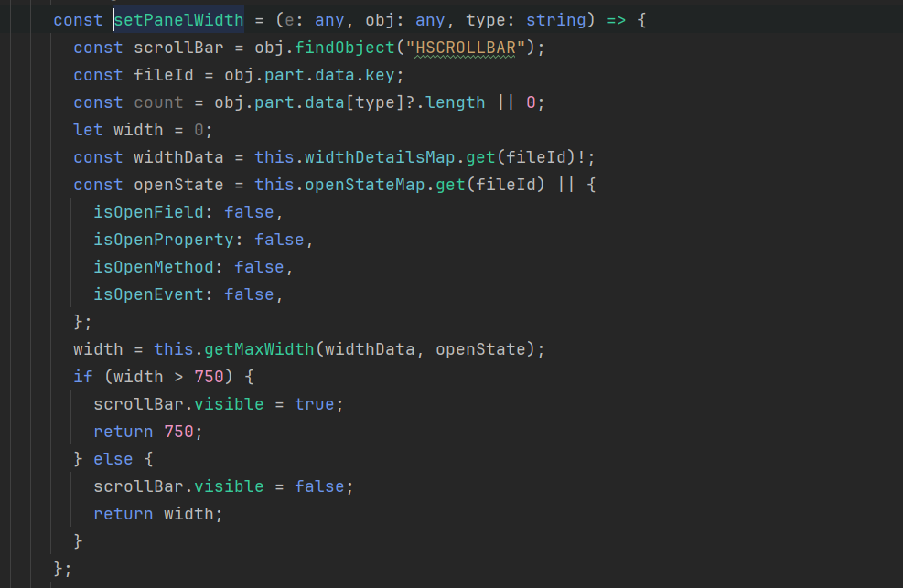Click the widthDetailsMap property
Viewport: 903px width, 588px height.
(x=380, y=157)
